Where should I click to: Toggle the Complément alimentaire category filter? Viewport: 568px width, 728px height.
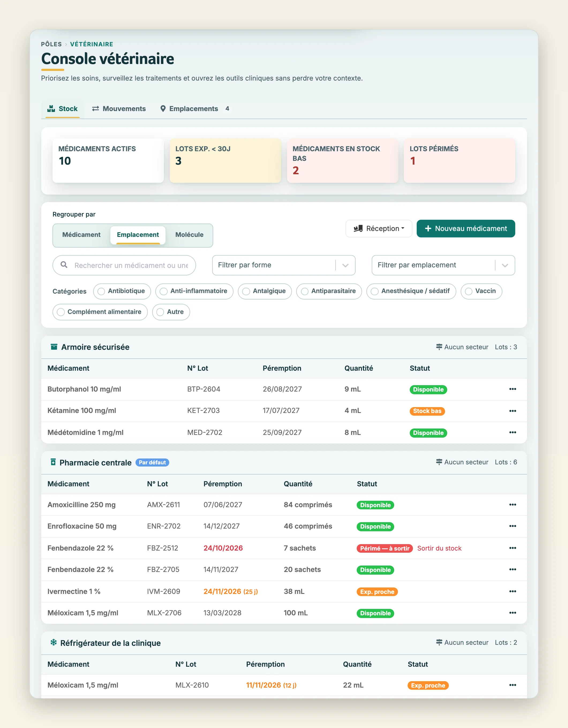100,312
